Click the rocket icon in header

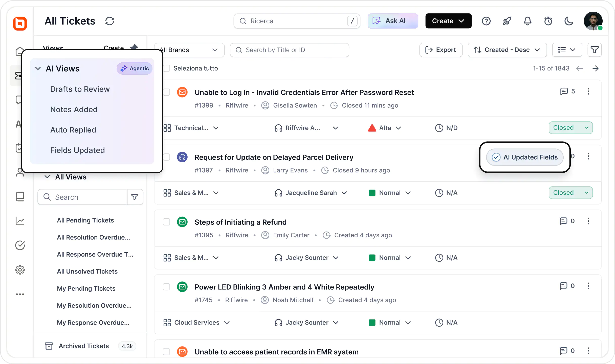tap(507, 21)
